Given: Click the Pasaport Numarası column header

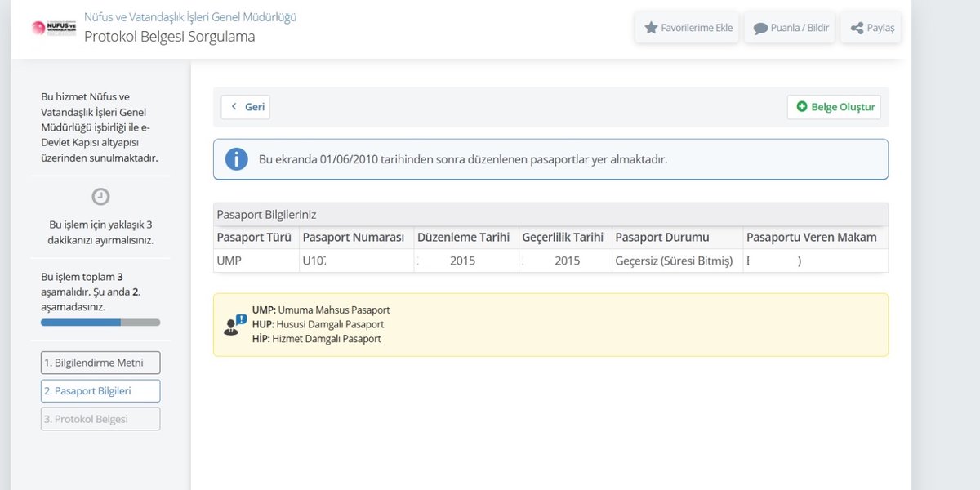Looking at the screenshot, I should pos(356,238).
